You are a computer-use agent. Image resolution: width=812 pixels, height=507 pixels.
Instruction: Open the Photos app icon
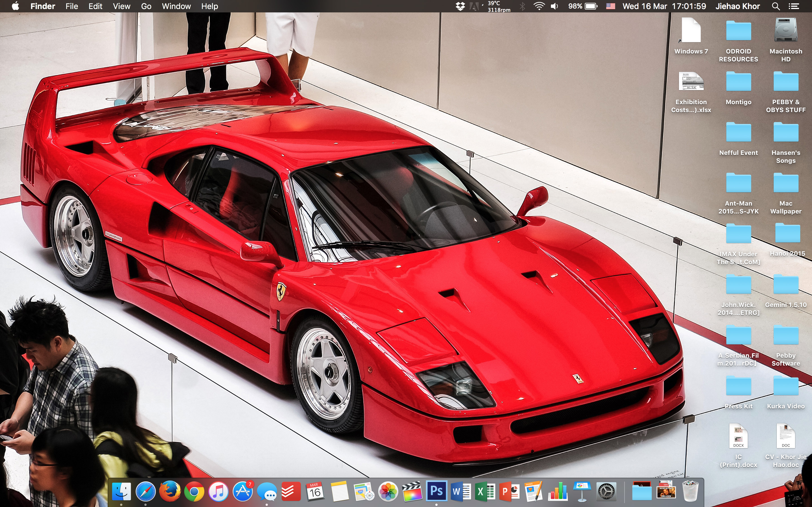click(388, 492)
